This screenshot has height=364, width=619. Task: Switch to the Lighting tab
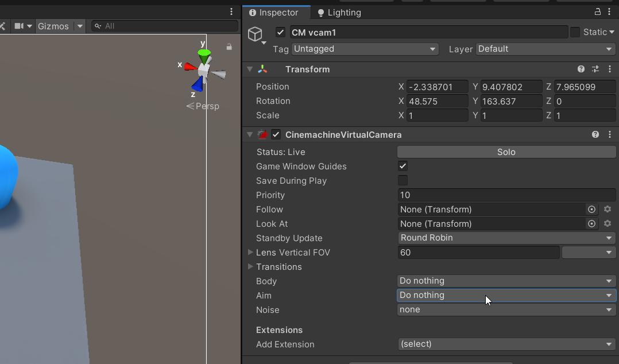click(339, 13)
